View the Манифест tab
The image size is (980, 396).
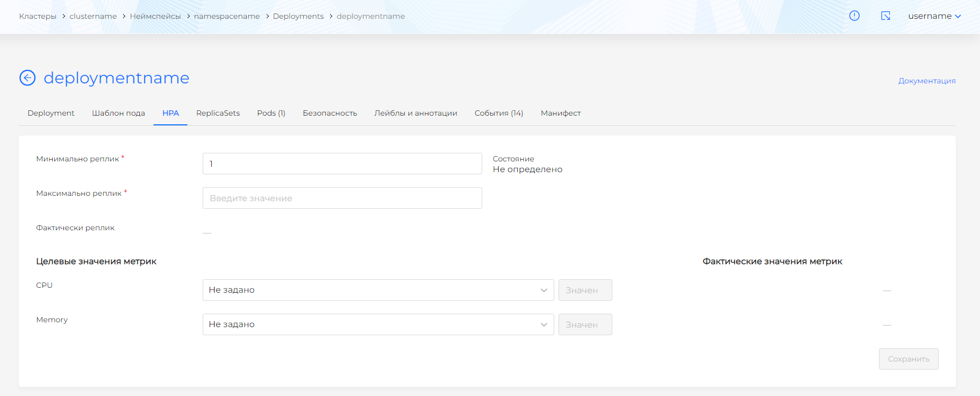560,113
